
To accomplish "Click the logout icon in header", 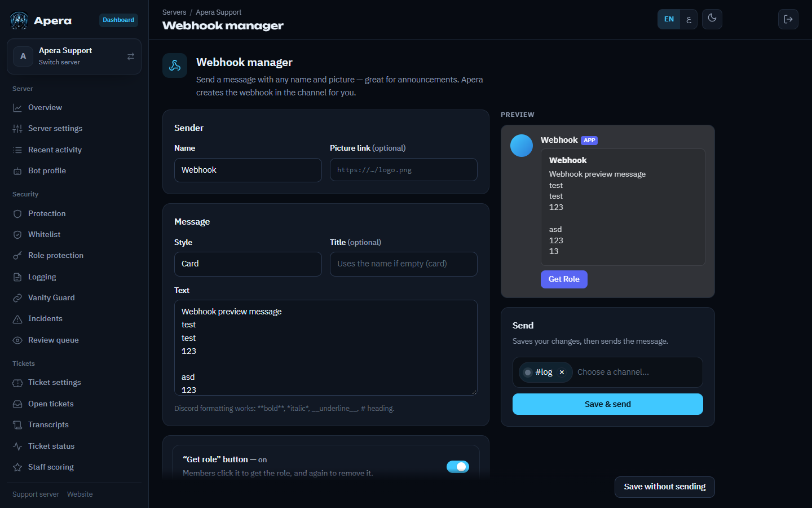I will click(788, 19).
